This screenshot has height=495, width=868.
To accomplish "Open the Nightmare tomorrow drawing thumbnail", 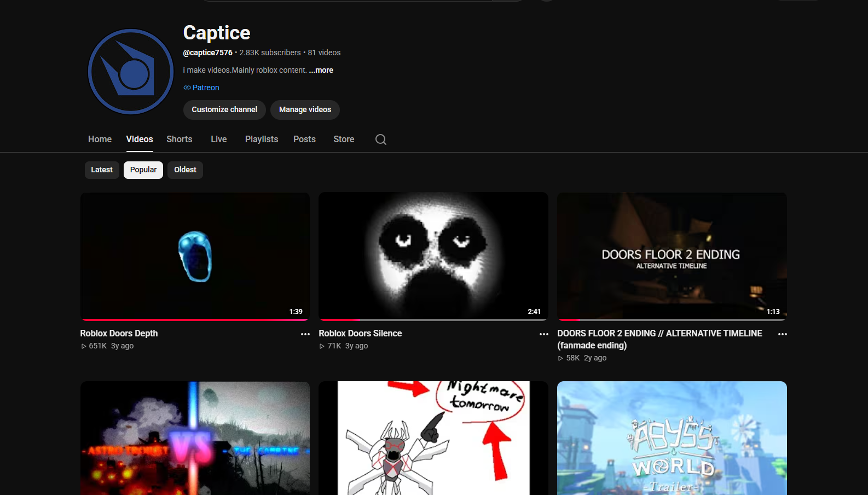I will 433,438.
